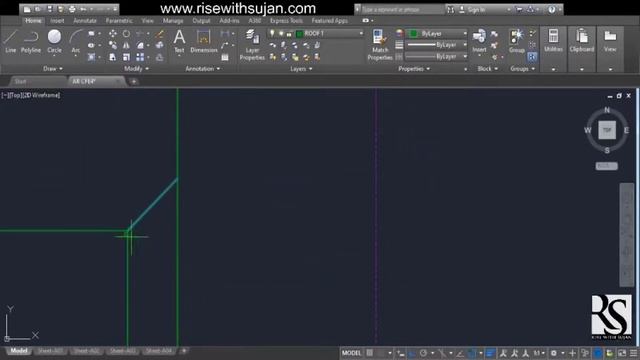Click the TOP face of ViewCube
Viewport: 640px width, 360px height.
point(607,130)
